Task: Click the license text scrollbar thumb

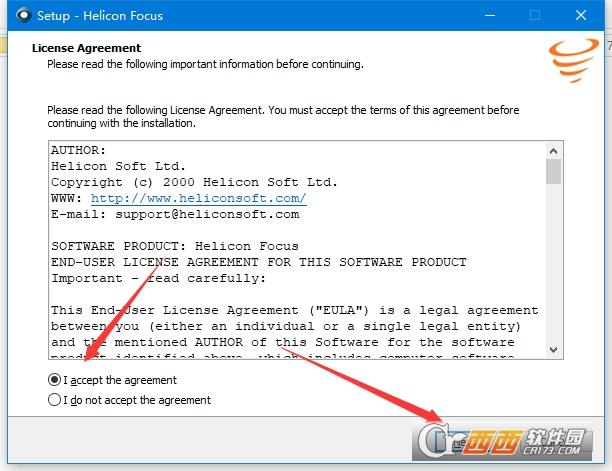Action: tap(553, 171)
